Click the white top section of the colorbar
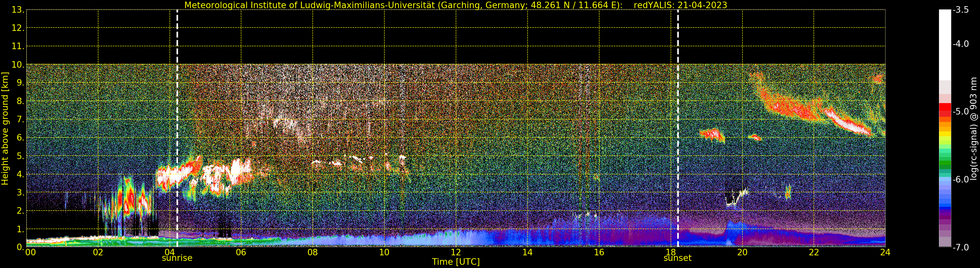The image size is (980, 268). pos(945,45)
